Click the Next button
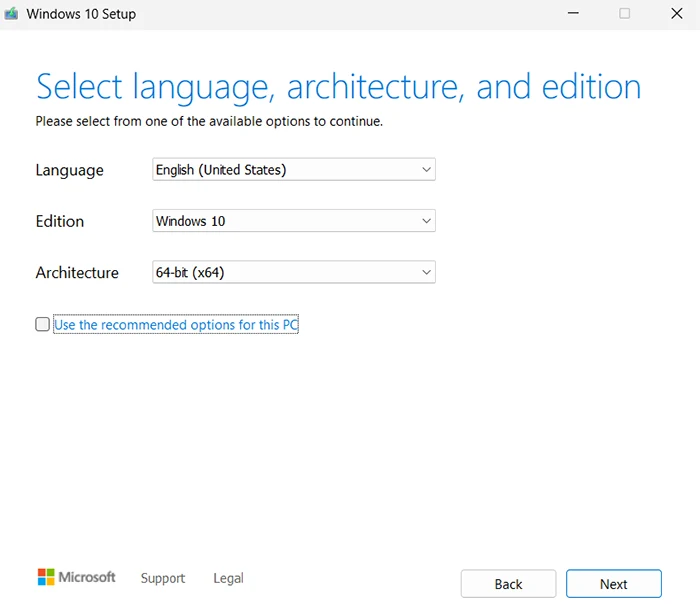The width and height of the screenshot is (700, 612). pos(613,583)
